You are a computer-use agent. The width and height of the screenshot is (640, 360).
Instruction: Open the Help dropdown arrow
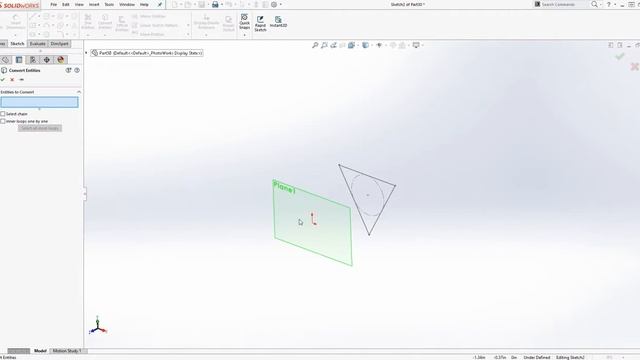tap(615, 4)
